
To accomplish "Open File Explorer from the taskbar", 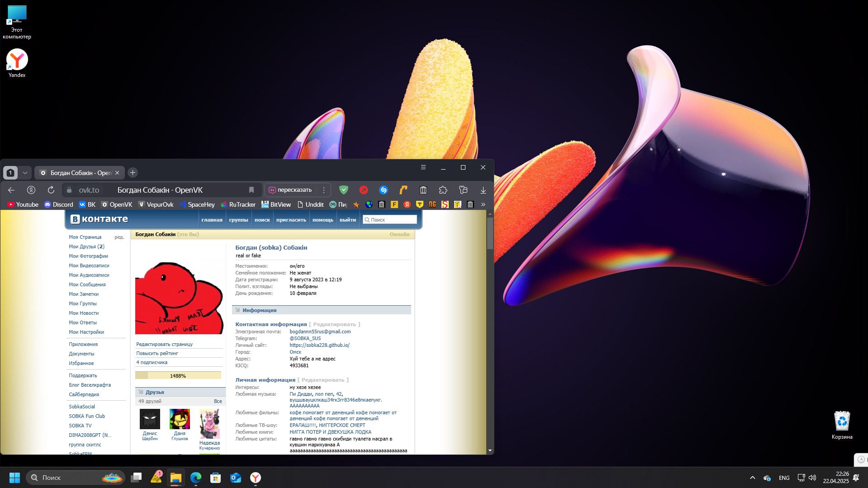I will (176, 478).
